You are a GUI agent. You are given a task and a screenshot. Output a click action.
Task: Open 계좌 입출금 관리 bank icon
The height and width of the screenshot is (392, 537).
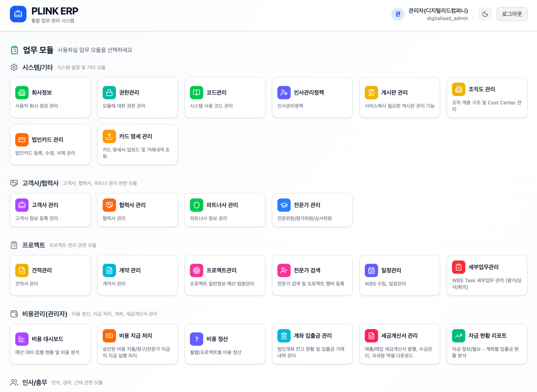coord(284,336)
